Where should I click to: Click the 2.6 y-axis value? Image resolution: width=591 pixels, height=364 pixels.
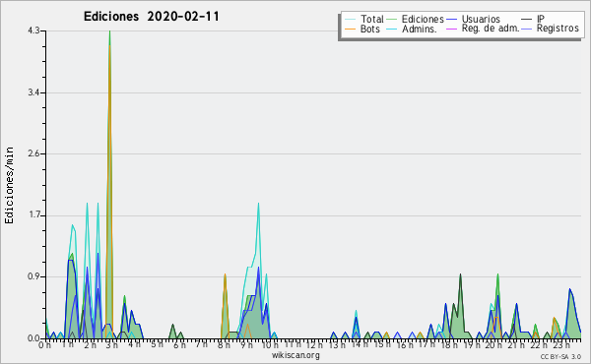33,153
